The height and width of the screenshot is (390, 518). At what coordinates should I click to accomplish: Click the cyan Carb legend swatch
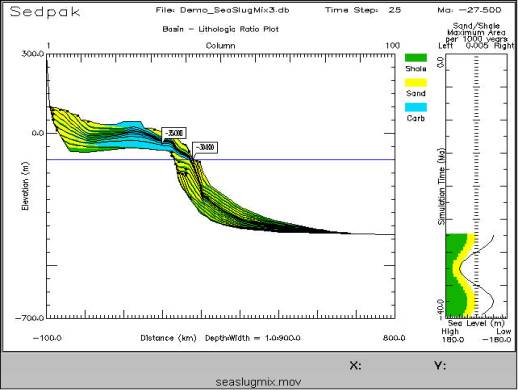[416, 107]
